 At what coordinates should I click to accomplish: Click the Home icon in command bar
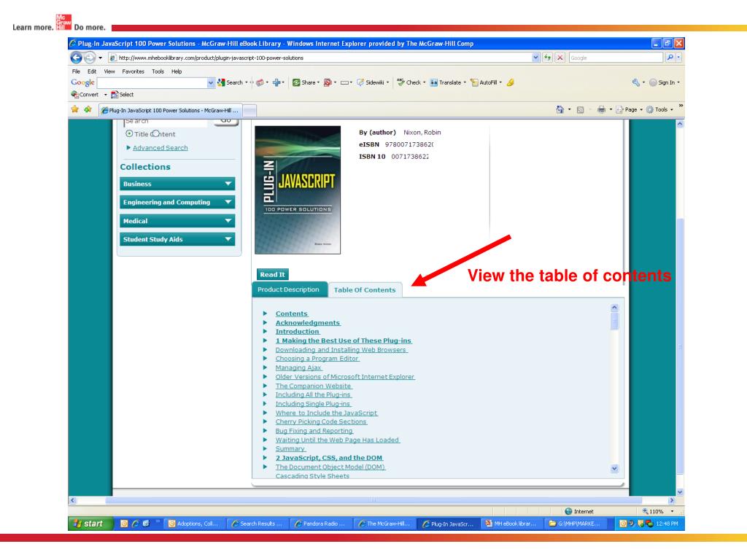tap(560, 109)
